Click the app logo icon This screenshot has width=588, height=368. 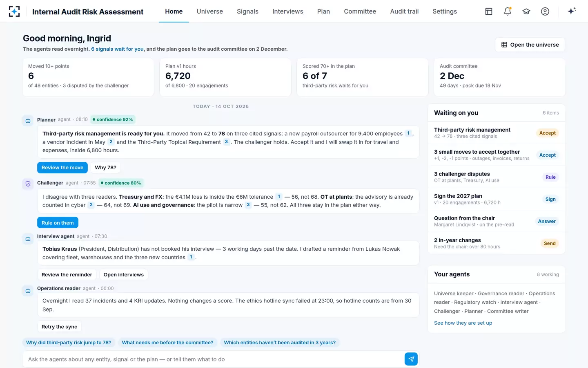(14, 11)
